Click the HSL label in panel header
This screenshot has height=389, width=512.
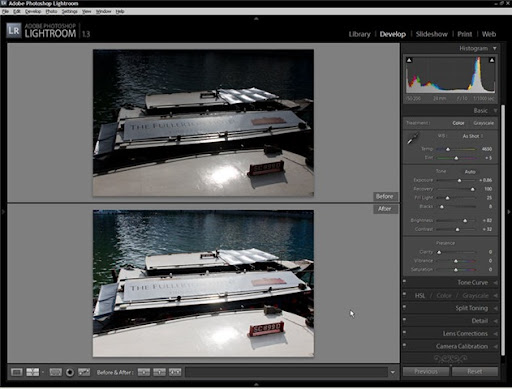coord(420,296)
